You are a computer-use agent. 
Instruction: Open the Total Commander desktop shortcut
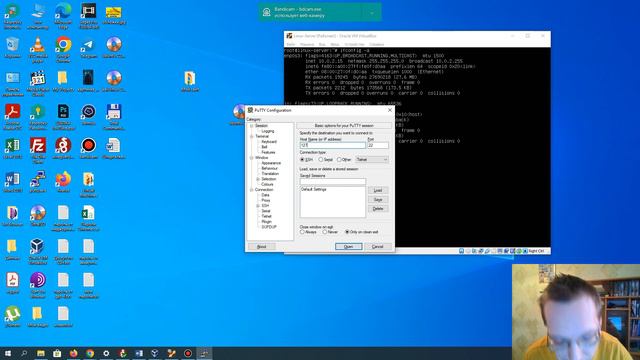click(x=114, y=116)
